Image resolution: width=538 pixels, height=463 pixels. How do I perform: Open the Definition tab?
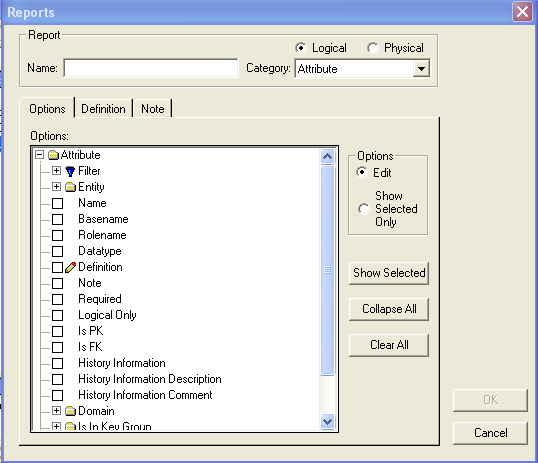[x=103, y=108]
